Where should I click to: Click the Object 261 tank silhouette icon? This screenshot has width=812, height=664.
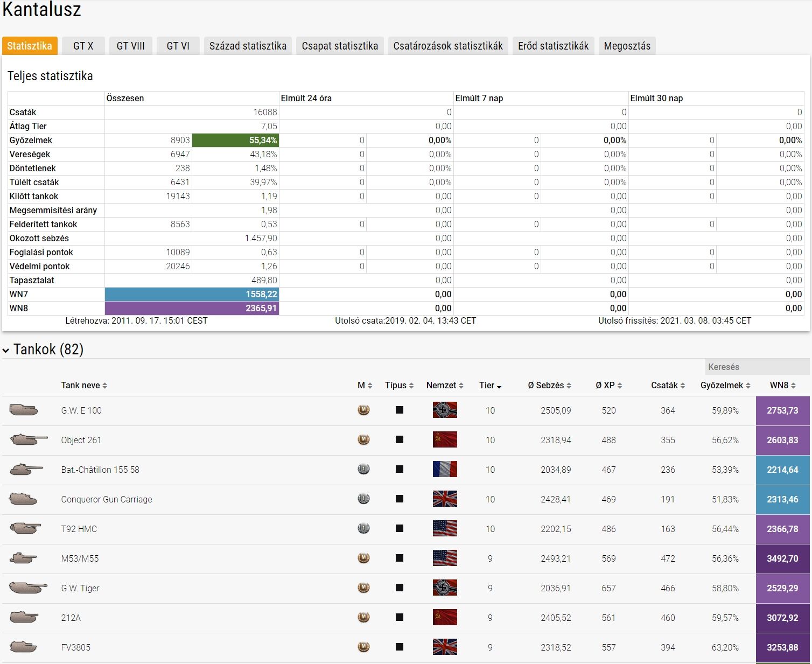pos(29,440)
